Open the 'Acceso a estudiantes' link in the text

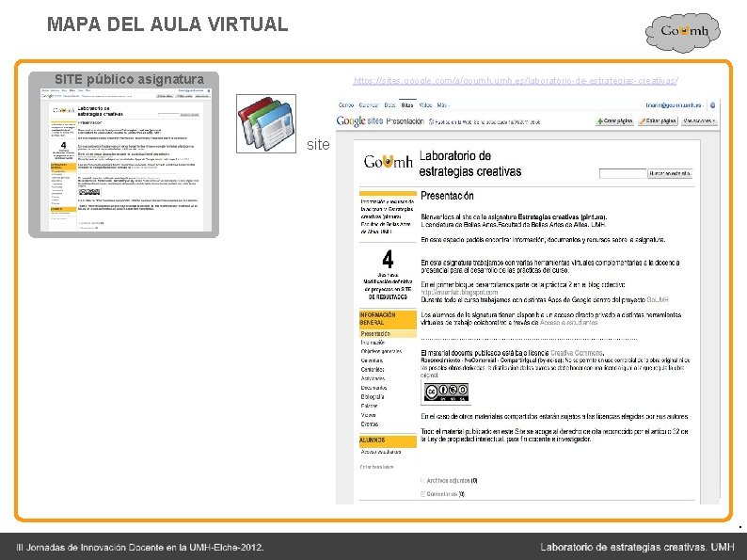(568, 323)
